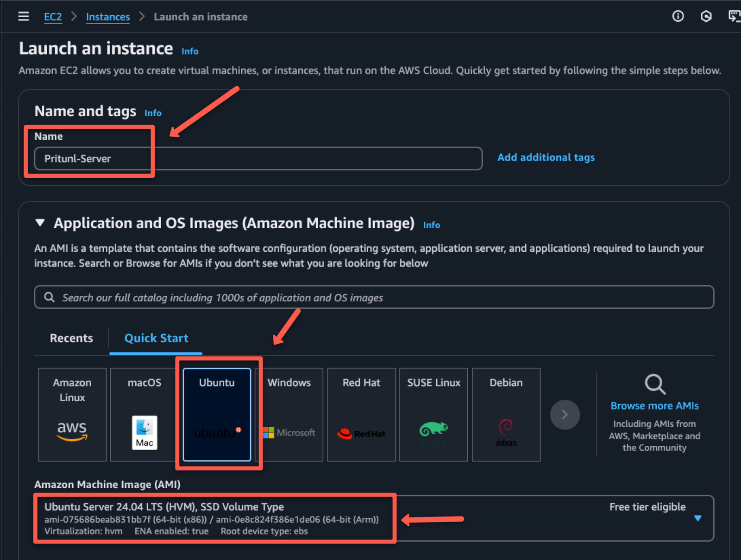The width and height of the screenshot is (741, 560).
Task: Click the magnifier icon above Browse more AMIs
Action: point(654,384)
